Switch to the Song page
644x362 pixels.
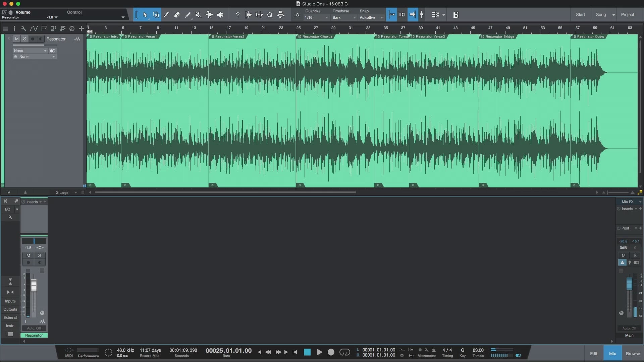(x=601, y=15)
